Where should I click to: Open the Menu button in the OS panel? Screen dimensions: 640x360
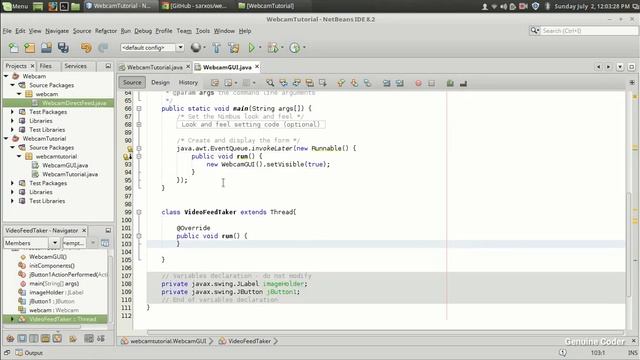[15, 6]
